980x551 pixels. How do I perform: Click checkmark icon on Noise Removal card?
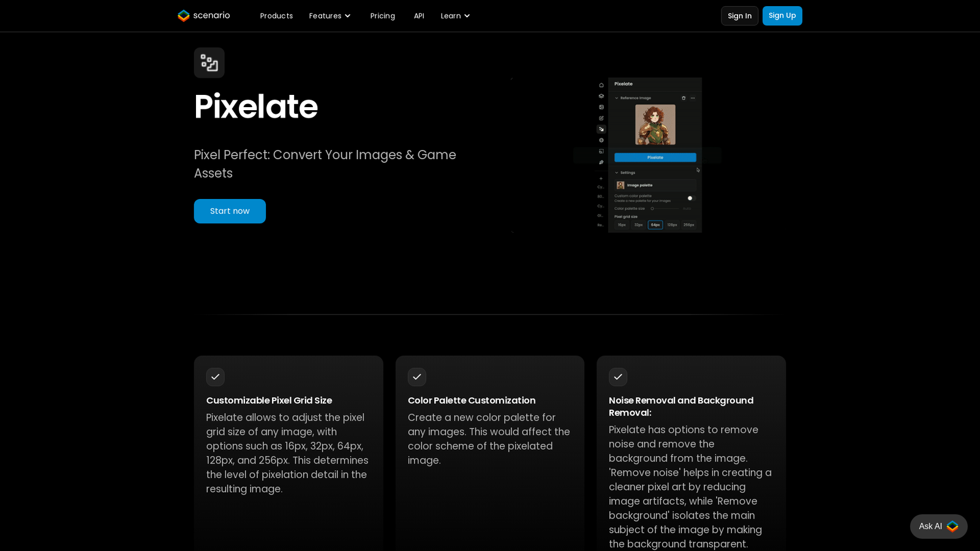[618, 377]
